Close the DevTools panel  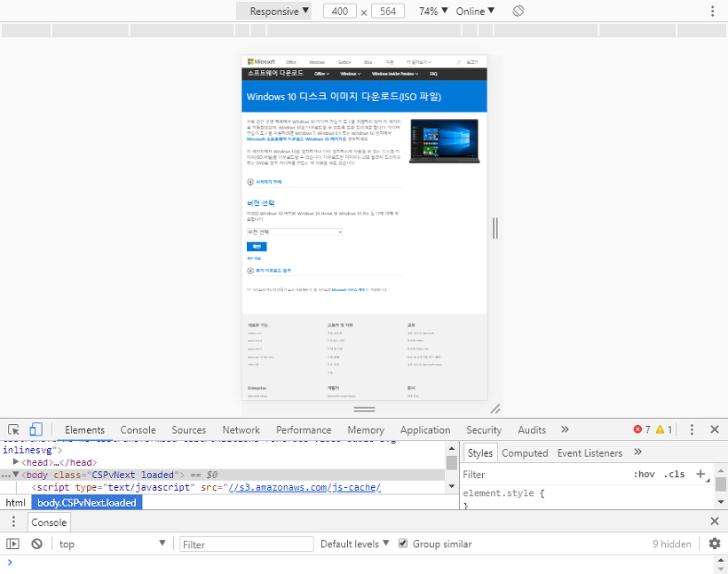pos(715,429)
